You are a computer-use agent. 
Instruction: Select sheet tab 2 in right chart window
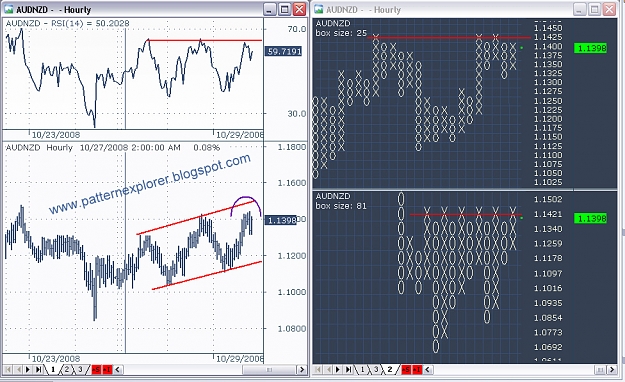(390, 370)
